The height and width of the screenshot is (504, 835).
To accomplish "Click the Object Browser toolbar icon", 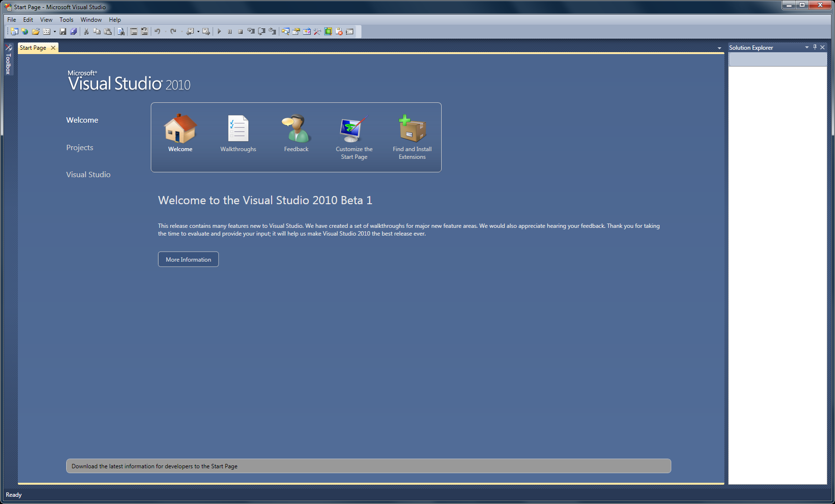I will click(x=307, y=31).
